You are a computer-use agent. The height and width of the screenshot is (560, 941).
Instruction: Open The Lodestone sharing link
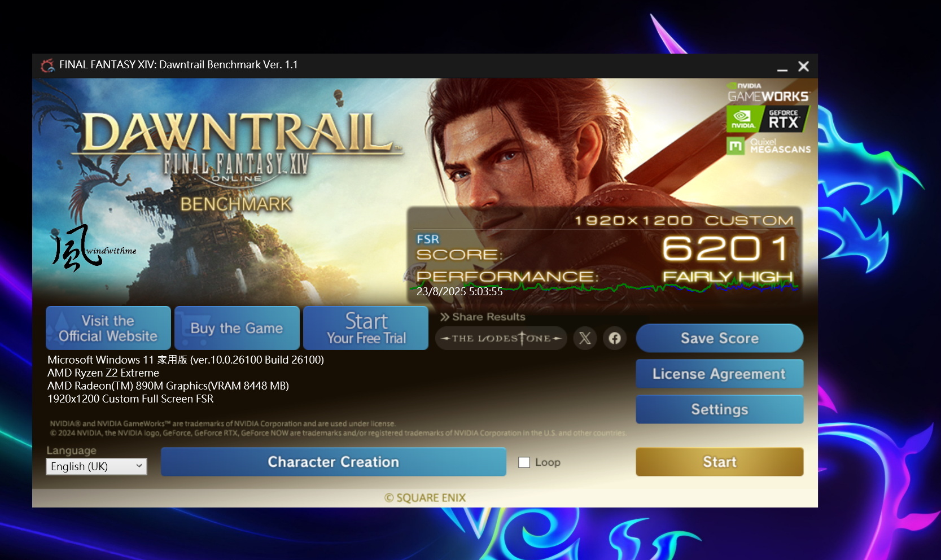(x=501, y=338)
